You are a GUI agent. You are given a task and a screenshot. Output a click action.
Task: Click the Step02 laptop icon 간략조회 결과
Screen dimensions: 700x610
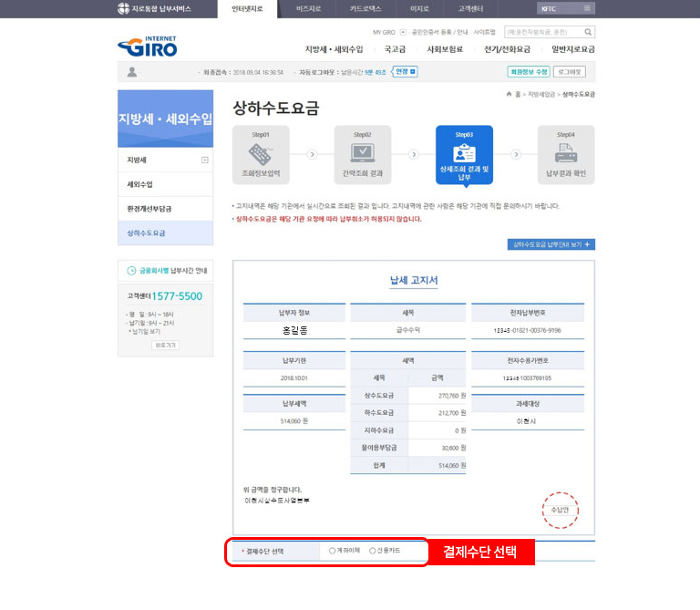[363, 153]
